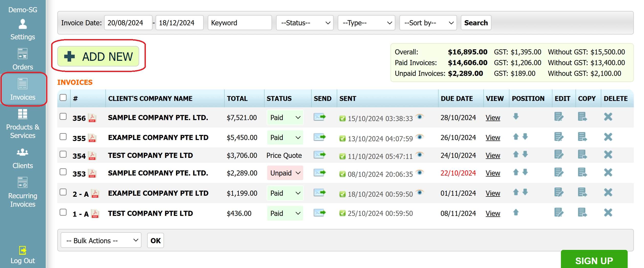Screen dimensions: 644x268
Task: Open PDF of invoice 353
Action: click(92, 173)
